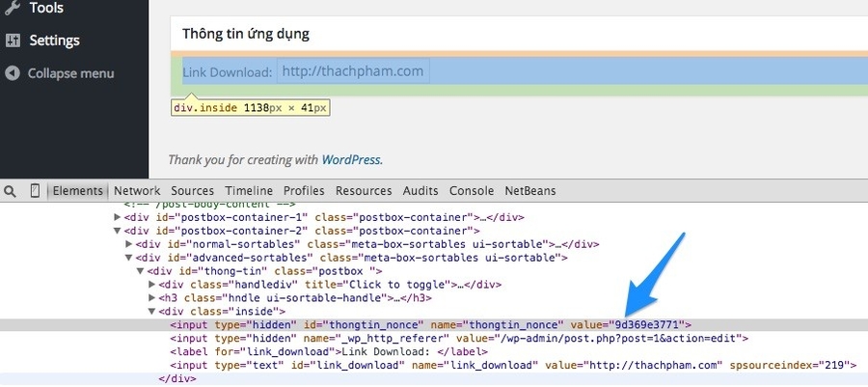Open the Timeline tab

(249, 191)
